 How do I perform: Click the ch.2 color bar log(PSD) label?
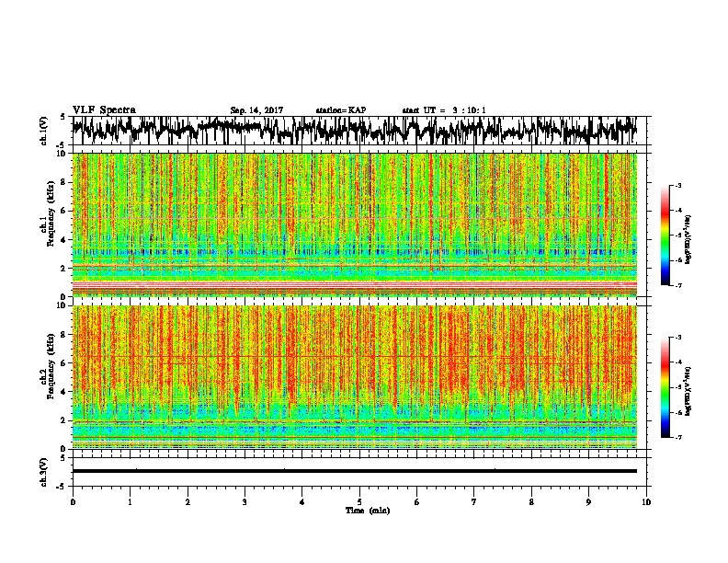[688, 391]
